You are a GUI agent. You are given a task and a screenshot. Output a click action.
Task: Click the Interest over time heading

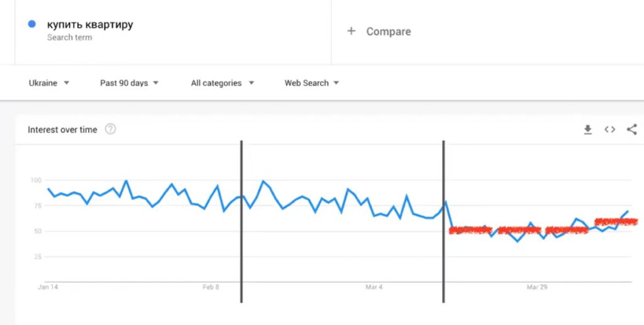(62, 129)
